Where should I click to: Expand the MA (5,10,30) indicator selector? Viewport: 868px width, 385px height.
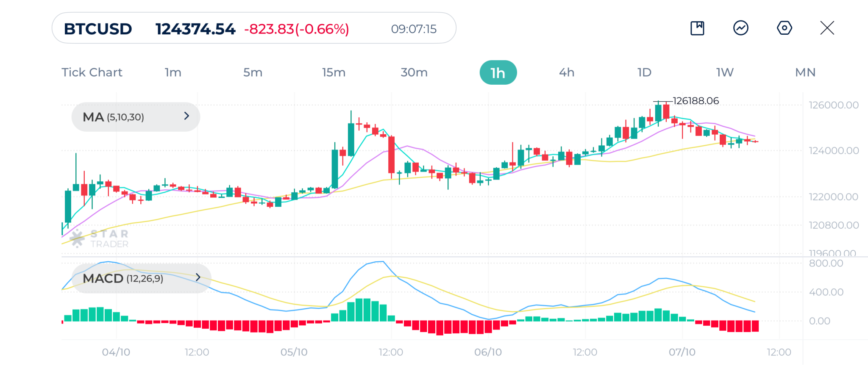[136, 117]
